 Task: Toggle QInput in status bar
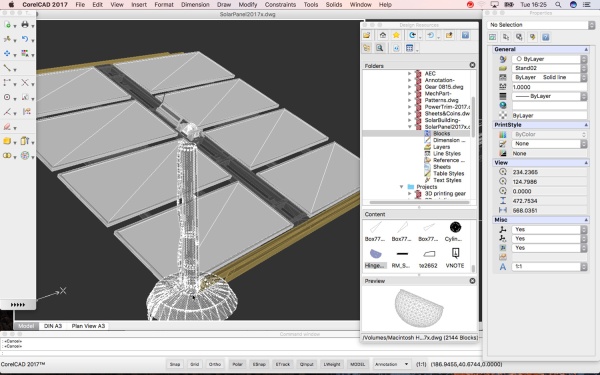click(x=307, y=364)
